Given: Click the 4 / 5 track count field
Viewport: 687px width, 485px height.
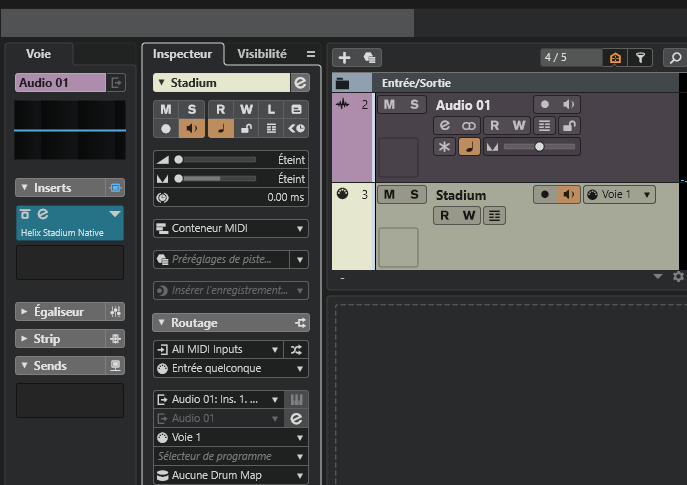Looking at the screenshot, I should point(571,57).
